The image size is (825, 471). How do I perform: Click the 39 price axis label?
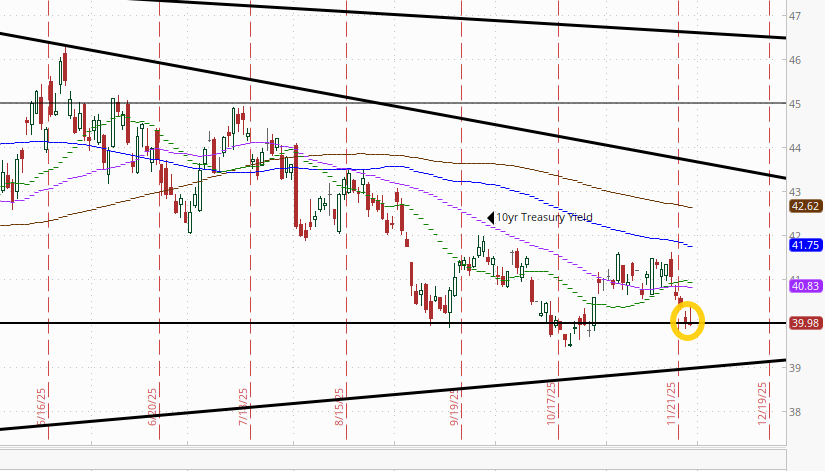point(794,368)
